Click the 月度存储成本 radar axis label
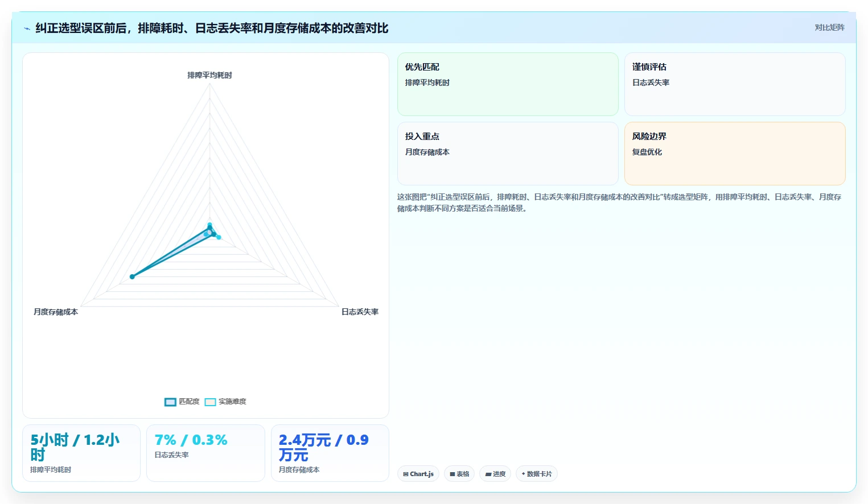Image resolution: width=868 pixels, height=504 pixels. 56,312
